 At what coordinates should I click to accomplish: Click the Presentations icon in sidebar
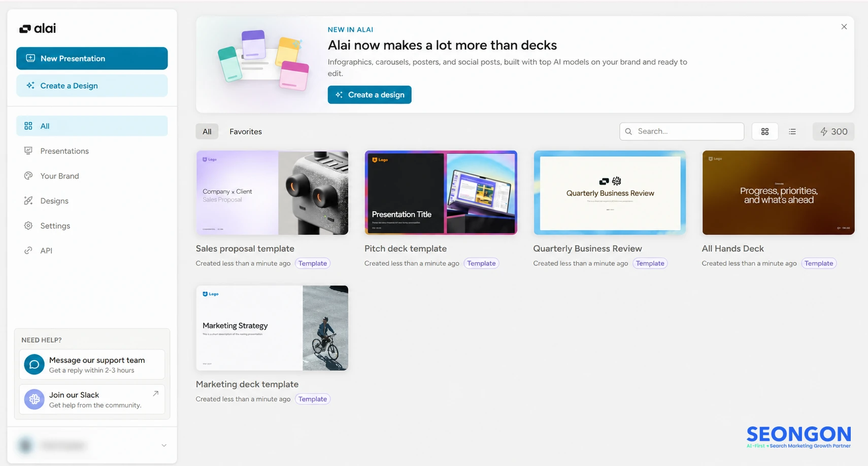(x=28, y=151)
